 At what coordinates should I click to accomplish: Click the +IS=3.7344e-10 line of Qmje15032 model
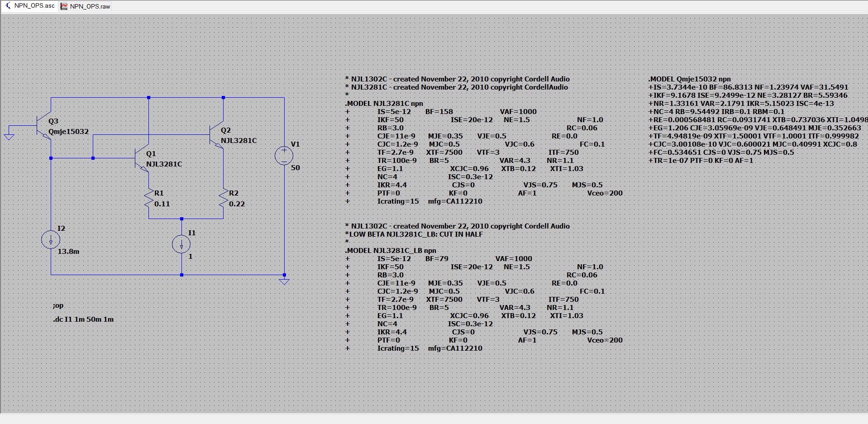click(x=748, y=87)
